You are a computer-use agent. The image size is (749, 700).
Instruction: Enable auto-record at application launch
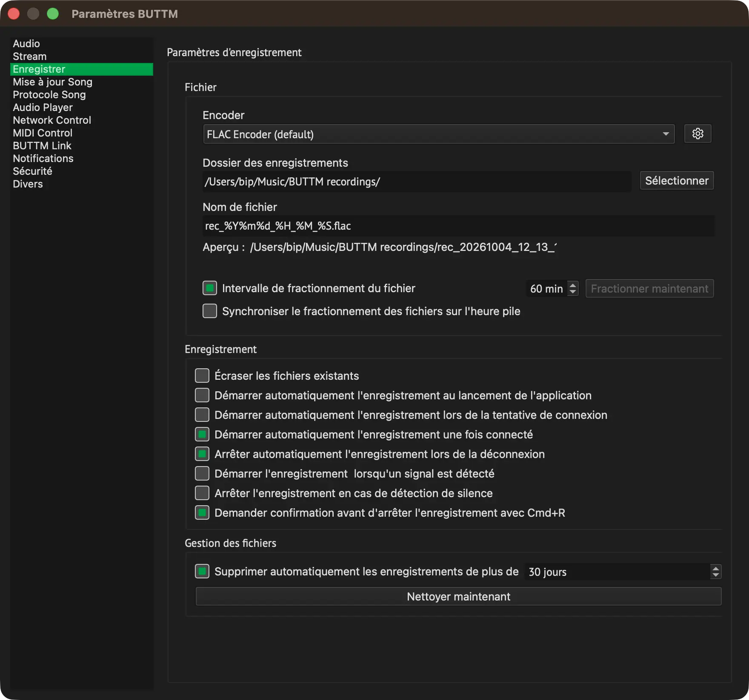click(x=202, y=396)
